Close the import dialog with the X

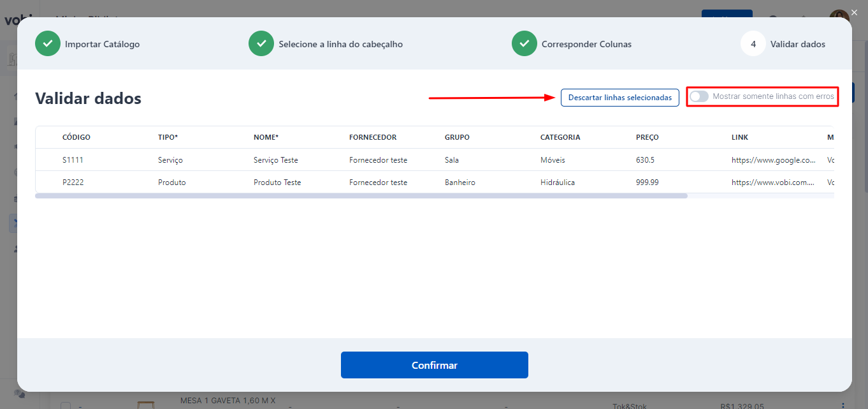click(855, 12)
